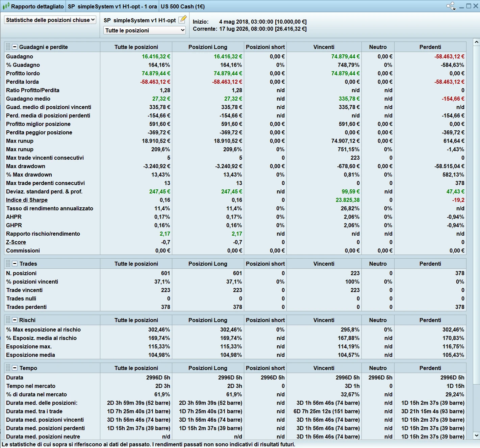Click the vertical scrollbar thumb of the report
This screenshot has height=448, width=480.
476,215
